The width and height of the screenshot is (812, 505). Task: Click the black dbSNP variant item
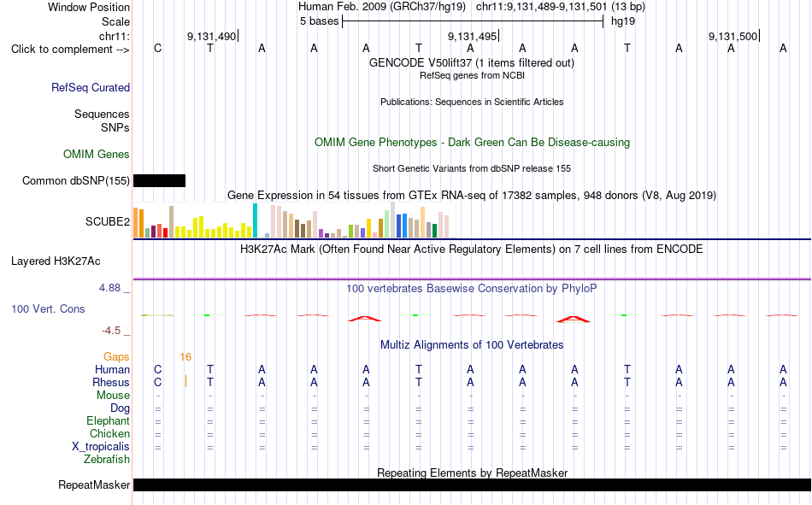coord(160,181)
